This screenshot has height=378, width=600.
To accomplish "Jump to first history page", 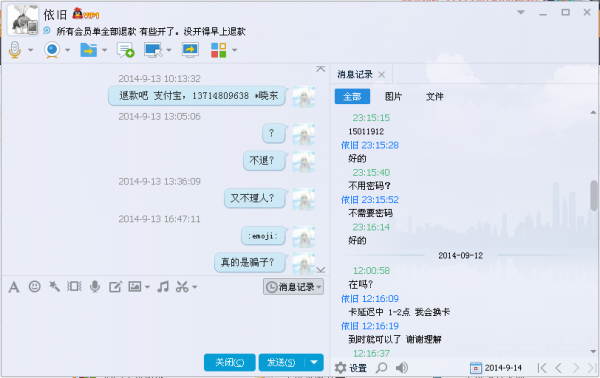I will (542, 368).
